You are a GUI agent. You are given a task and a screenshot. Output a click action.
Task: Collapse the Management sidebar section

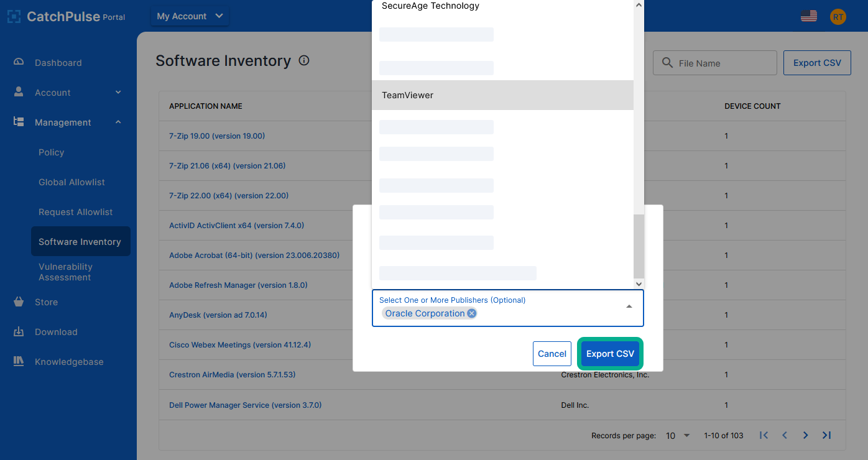(x=118, y=122)
